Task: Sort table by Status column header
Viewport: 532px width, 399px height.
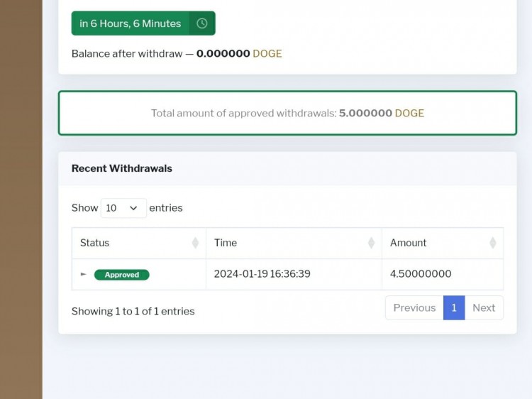Action: pyautogui.click(x=139, y=243)
